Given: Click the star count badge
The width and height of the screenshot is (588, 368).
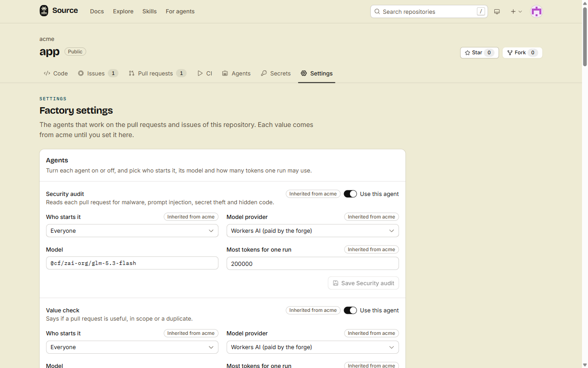Looking at the screenshot, I should (x=489, y=53).
